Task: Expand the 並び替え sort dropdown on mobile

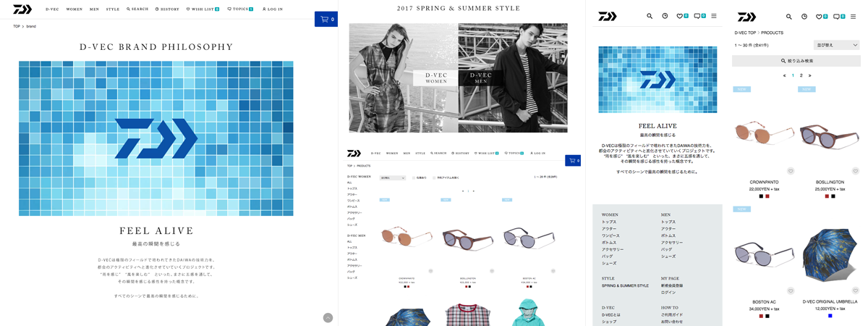Action: coord(836,45)
